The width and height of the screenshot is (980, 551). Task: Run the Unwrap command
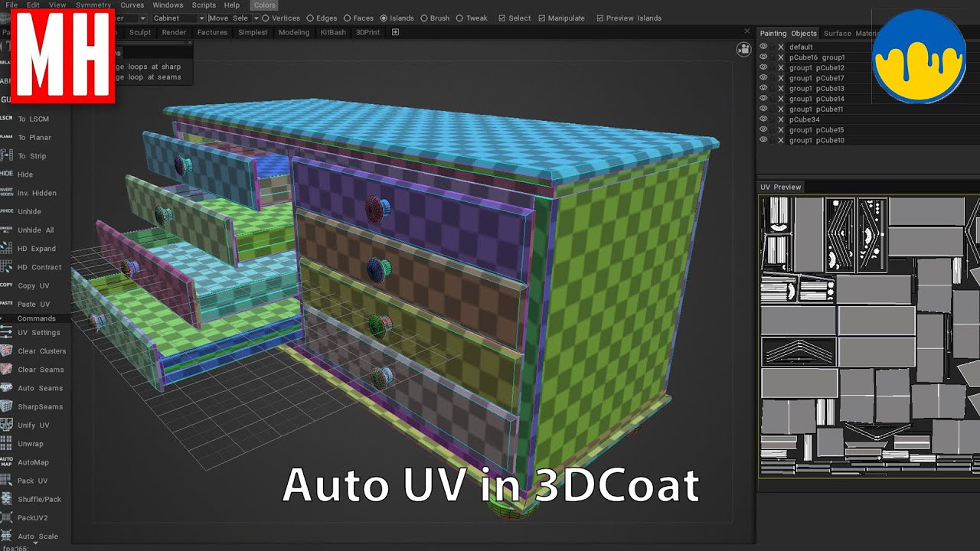coord(31,444)
